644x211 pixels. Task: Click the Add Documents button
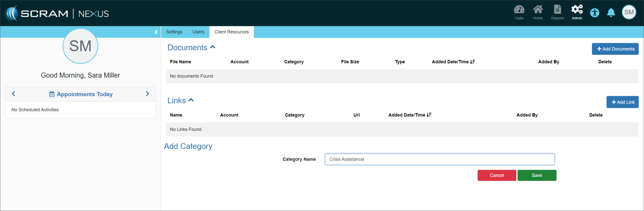615,49
